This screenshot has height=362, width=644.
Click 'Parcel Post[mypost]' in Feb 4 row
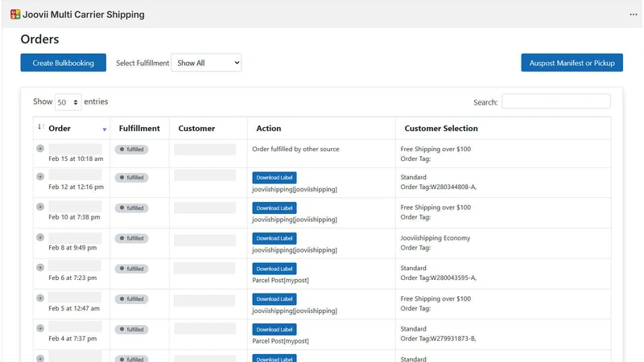[x=280, y=341]
